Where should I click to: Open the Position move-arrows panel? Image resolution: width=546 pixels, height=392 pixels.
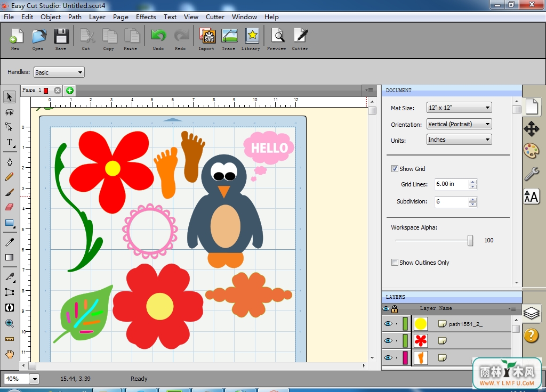point(532,129)
